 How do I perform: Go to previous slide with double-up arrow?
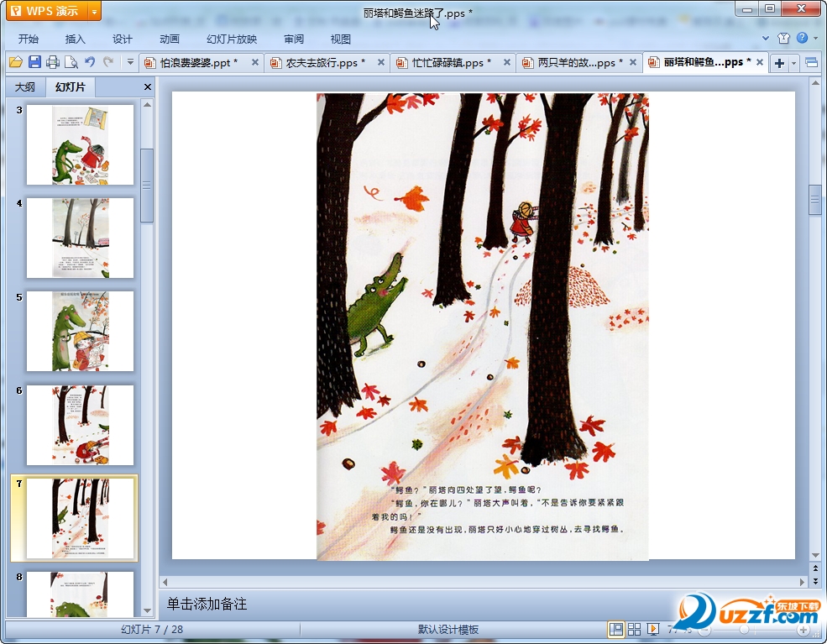[815, 568]
